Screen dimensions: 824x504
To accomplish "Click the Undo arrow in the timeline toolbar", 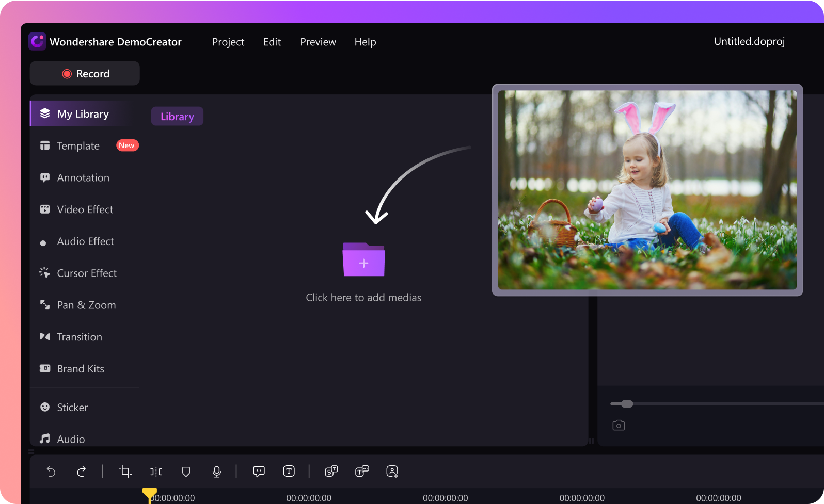I will (51, 471).
